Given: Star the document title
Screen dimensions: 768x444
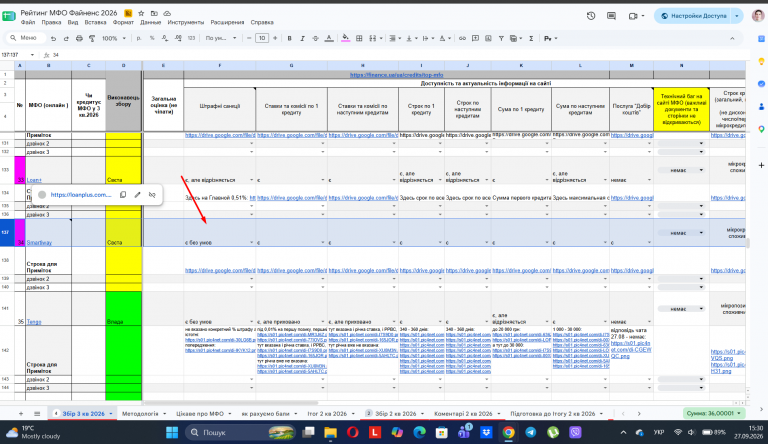Looking at the screenshot, I should (x=141, y=13).
